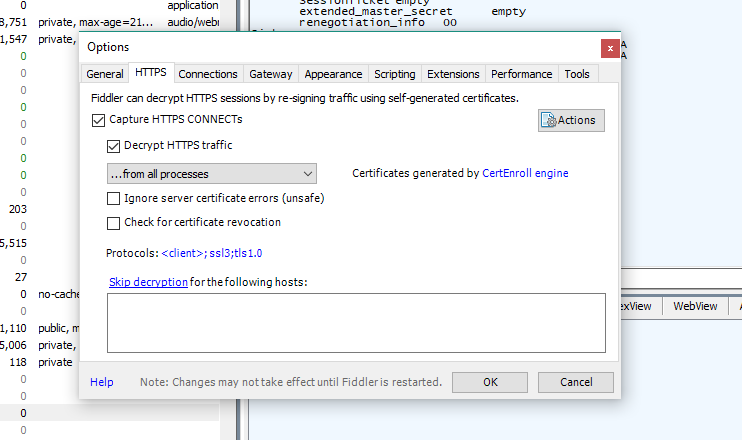Select the WebView tab in Fiddler inspector
Screen dimensions: 742x440
(695, 306)
